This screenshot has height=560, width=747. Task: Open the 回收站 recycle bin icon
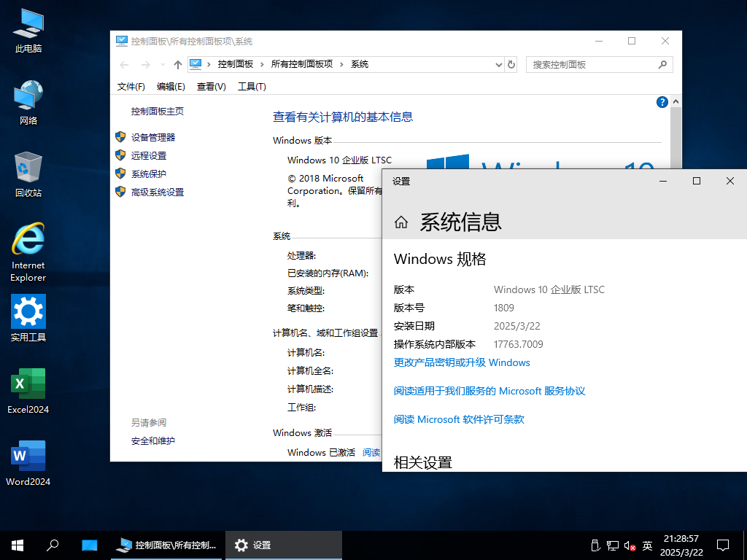28,175
